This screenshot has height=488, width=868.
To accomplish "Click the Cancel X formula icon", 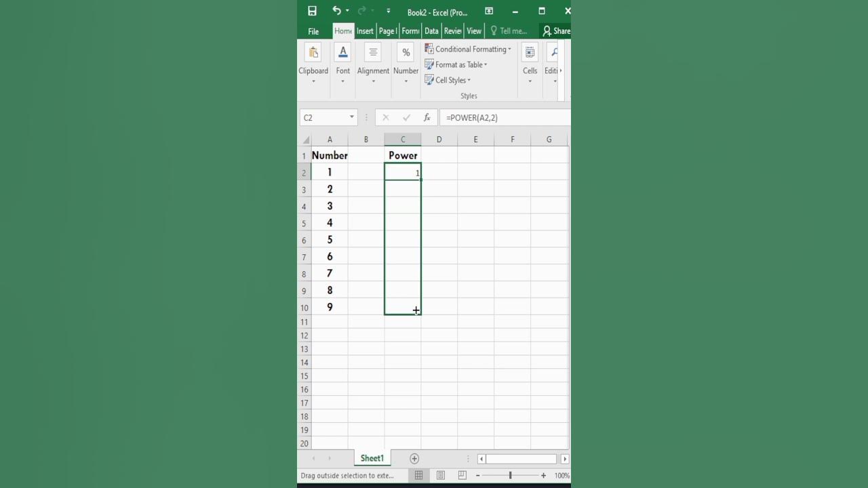I will click(x=386, y=117).
